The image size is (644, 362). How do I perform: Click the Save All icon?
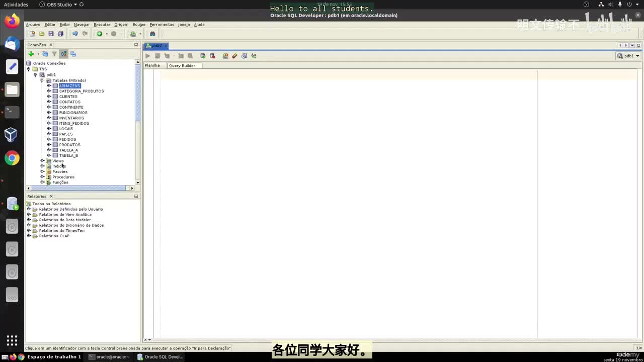[60, 34]
